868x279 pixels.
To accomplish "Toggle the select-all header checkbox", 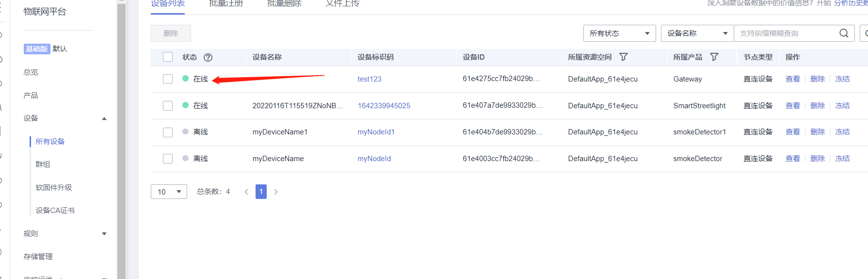I will click(x=168, y=57).
